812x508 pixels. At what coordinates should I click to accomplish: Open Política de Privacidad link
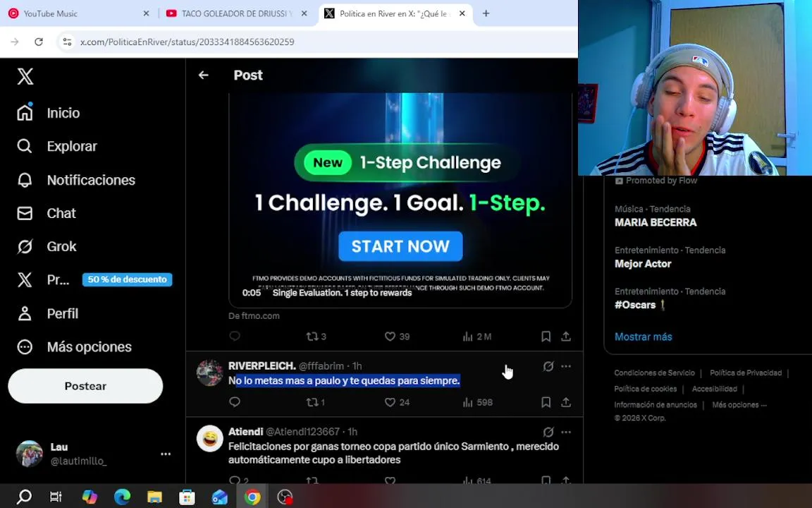746,373
